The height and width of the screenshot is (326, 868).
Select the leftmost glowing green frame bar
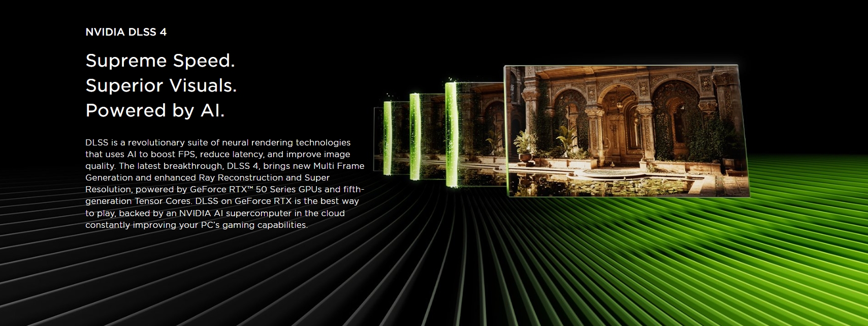click(x=389, y=137)
